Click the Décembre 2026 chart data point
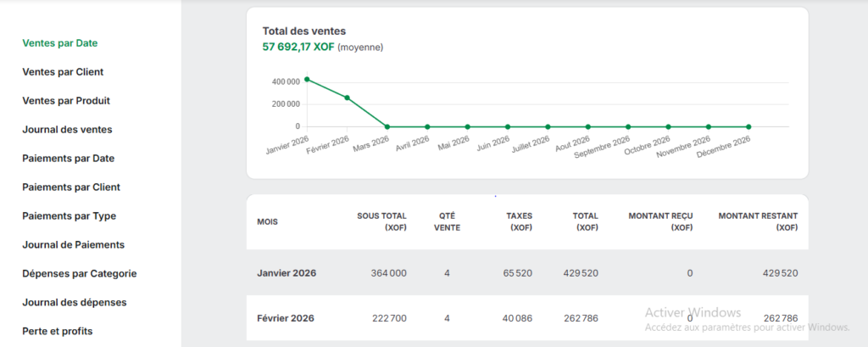 (748, 126)
